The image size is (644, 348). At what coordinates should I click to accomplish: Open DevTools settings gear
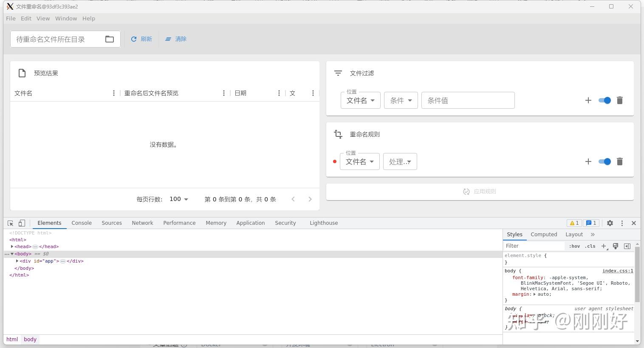(610, 223)
